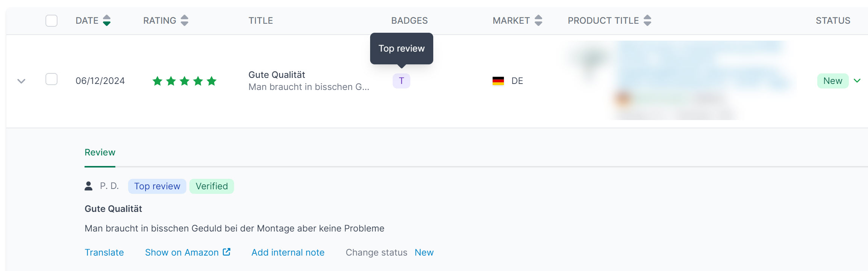The width and height of the screenshot is (868, 271).
Task: Click the Translate link
Action: pyautogui.click(x=104, y=253)
